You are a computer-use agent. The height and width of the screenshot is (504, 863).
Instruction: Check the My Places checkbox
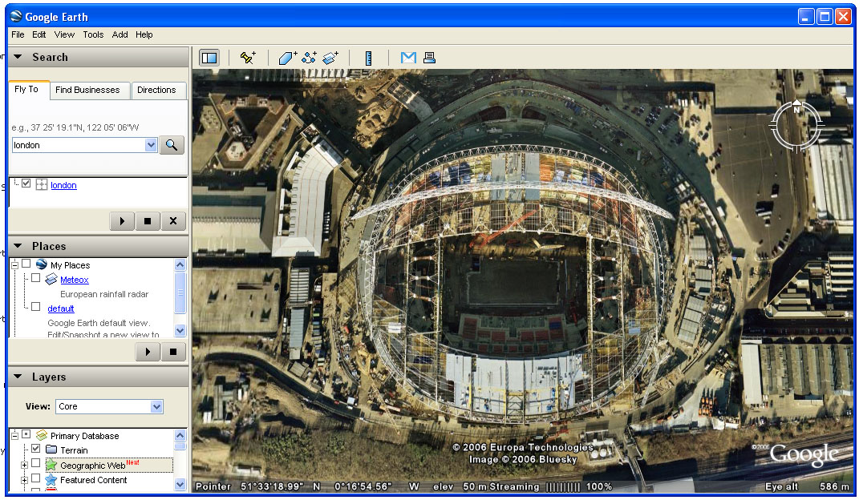[26, 264]
